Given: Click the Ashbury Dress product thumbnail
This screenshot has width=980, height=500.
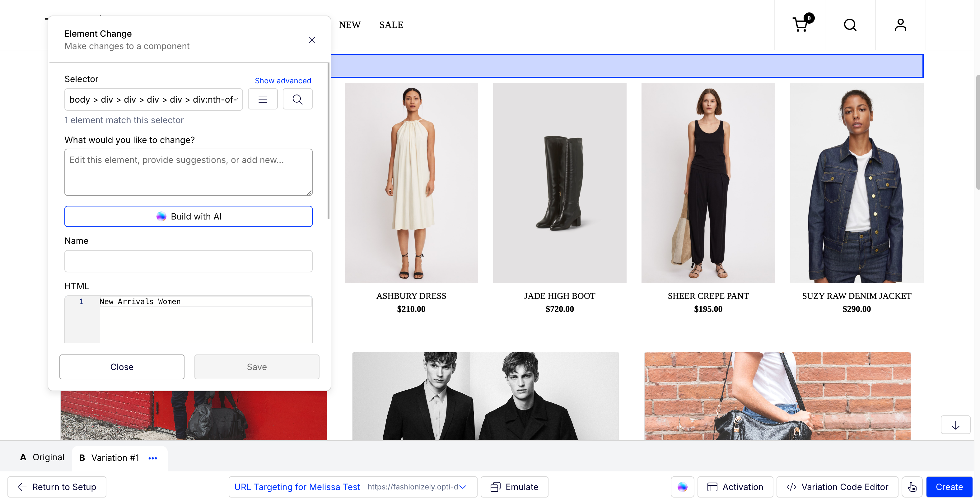Looking at the screenshot, I should click(411, 183).
